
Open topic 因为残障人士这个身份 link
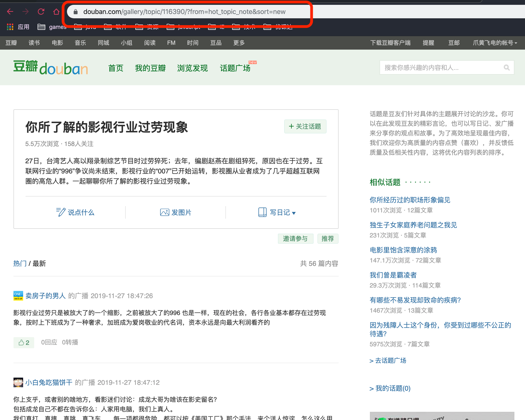point(440,329)
